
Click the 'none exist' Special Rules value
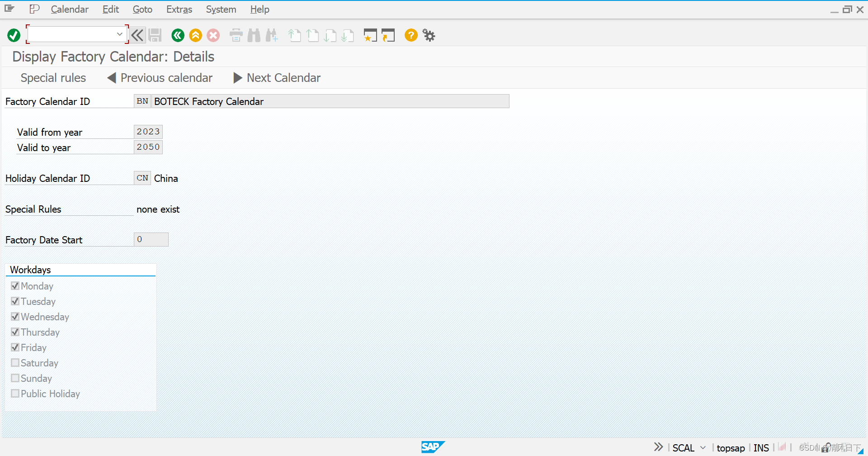[x=158, y=209]
